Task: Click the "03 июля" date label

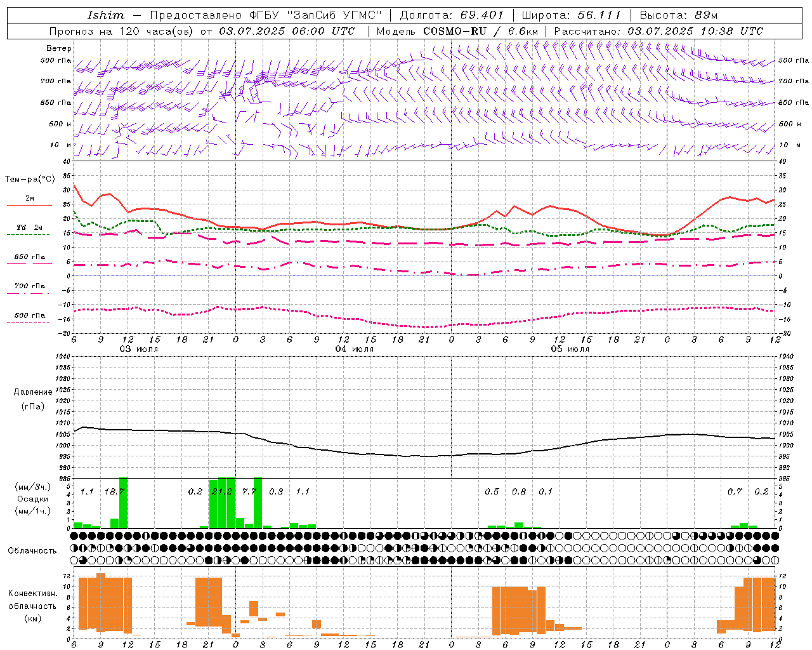Action: point(139,349)
